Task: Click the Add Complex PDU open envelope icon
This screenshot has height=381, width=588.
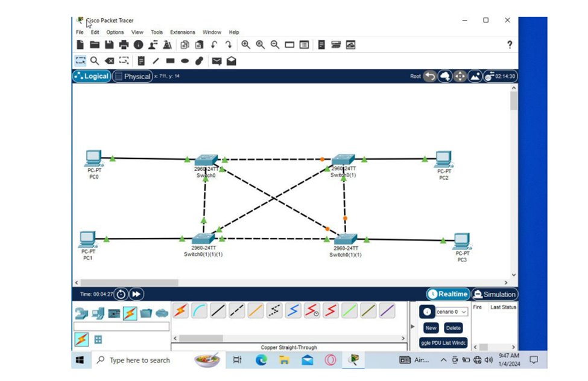Action: (x=232, y=61)
